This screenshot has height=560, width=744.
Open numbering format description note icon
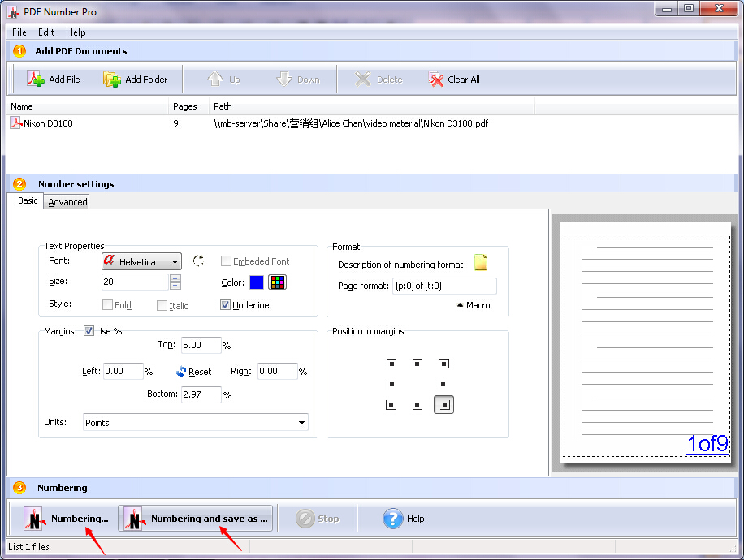coord(481,263)
